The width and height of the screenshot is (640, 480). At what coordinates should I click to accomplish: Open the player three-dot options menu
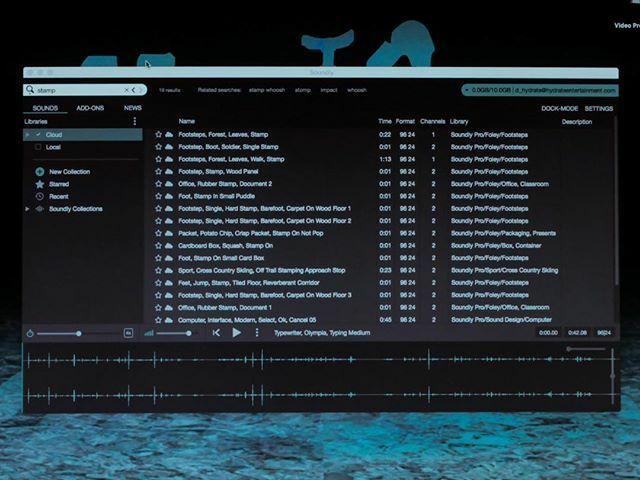257,333
